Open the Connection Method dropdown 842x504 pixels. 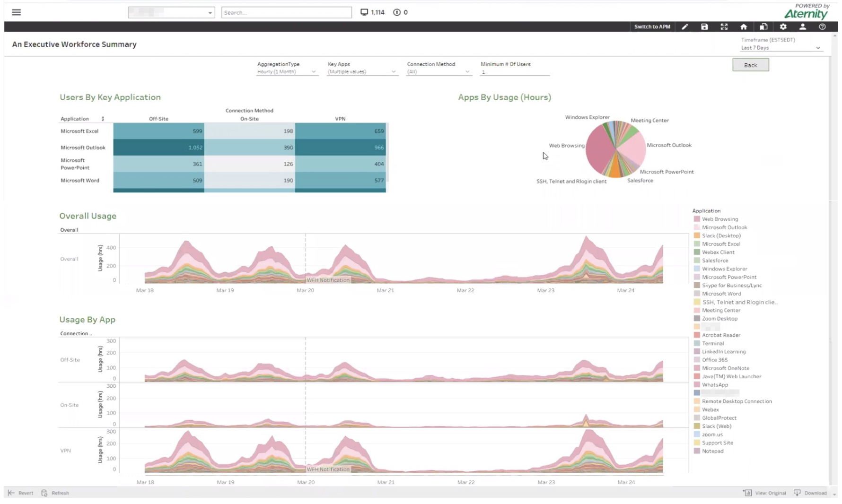(x=439, y=72)
